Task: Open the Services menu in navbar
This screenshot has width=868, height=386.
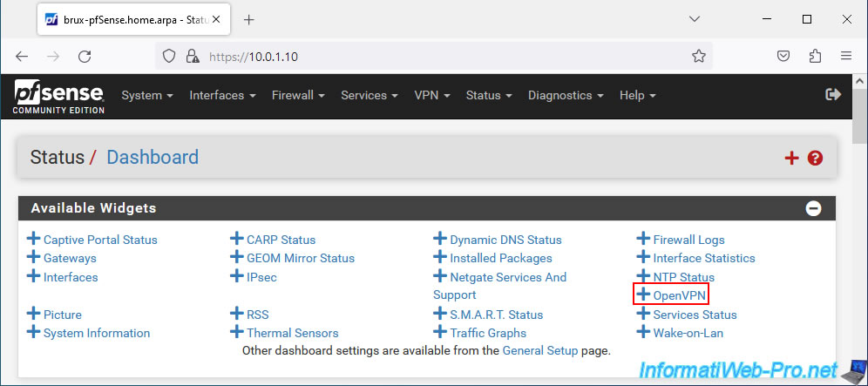Action: click(x=370, y=95)
